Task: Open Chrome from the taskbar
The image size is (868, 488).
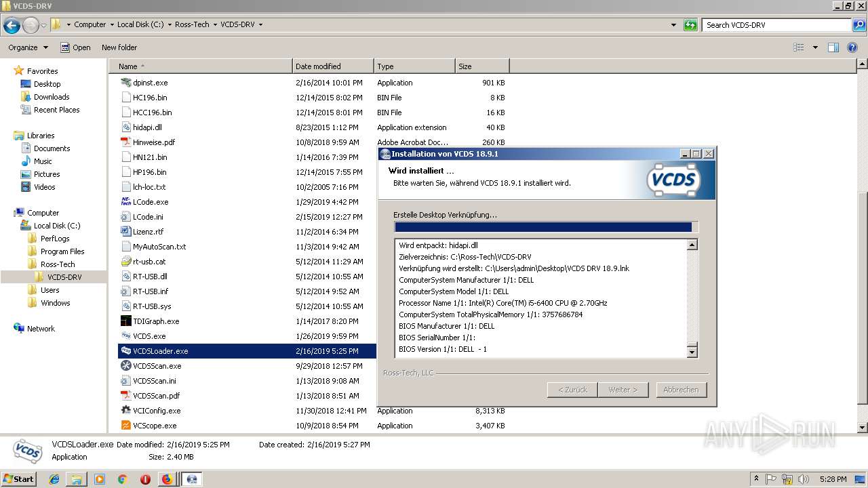Action: [x=122, y=479]
